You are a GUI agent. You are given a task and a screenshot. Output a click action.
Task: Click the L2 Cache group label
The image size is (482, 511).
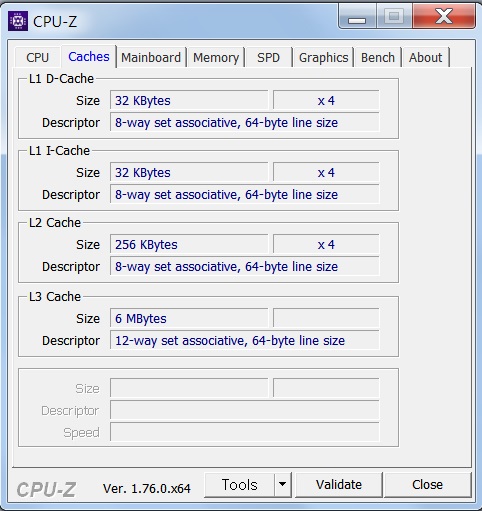[x=55, y=223]
